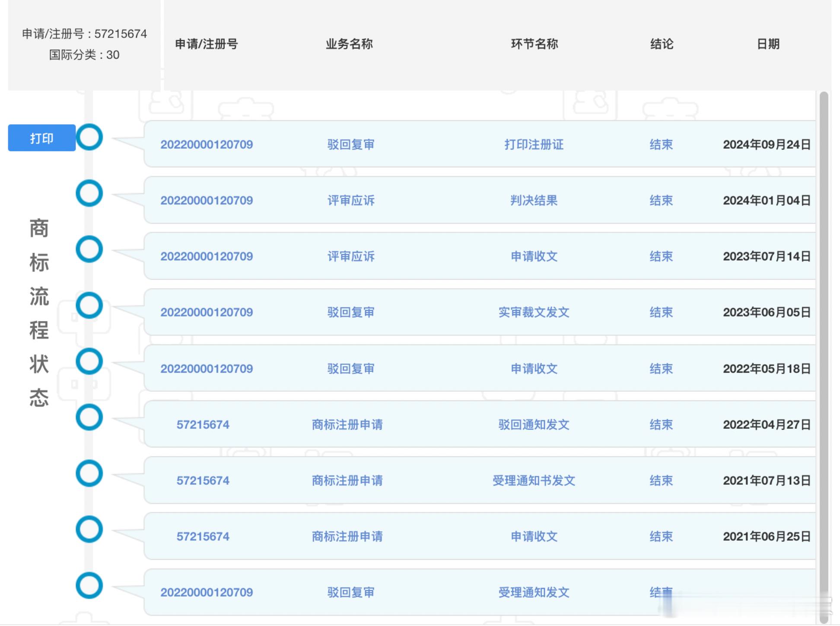
Task: Click timeline circle beside 驳回通知发文 row
Action: 89,417
